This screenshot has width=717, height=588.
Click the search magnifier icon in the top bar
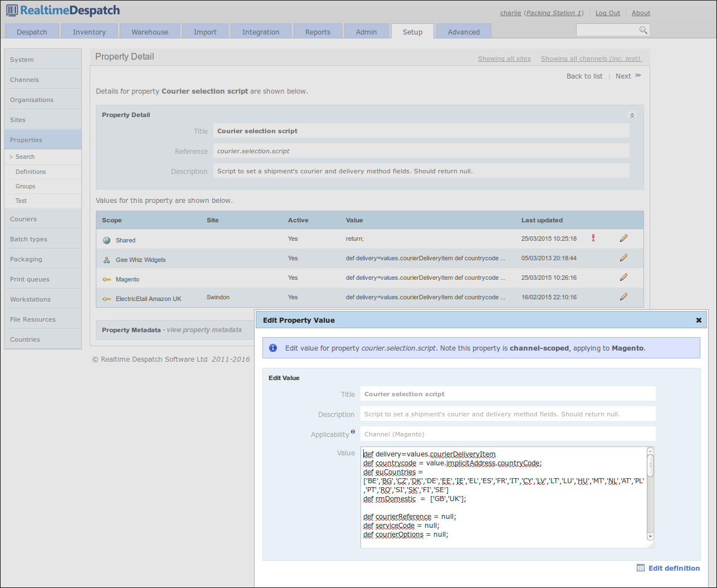(x=643, y=30)
